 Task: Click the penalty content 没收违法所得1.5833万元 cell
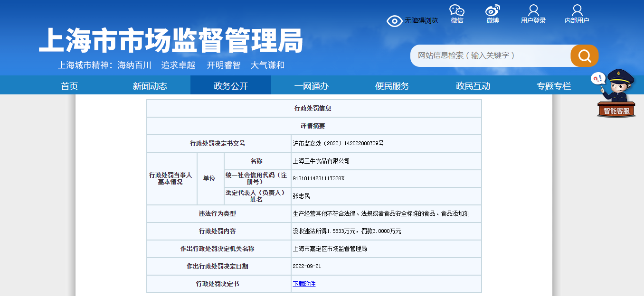click(x=386, y=231)
